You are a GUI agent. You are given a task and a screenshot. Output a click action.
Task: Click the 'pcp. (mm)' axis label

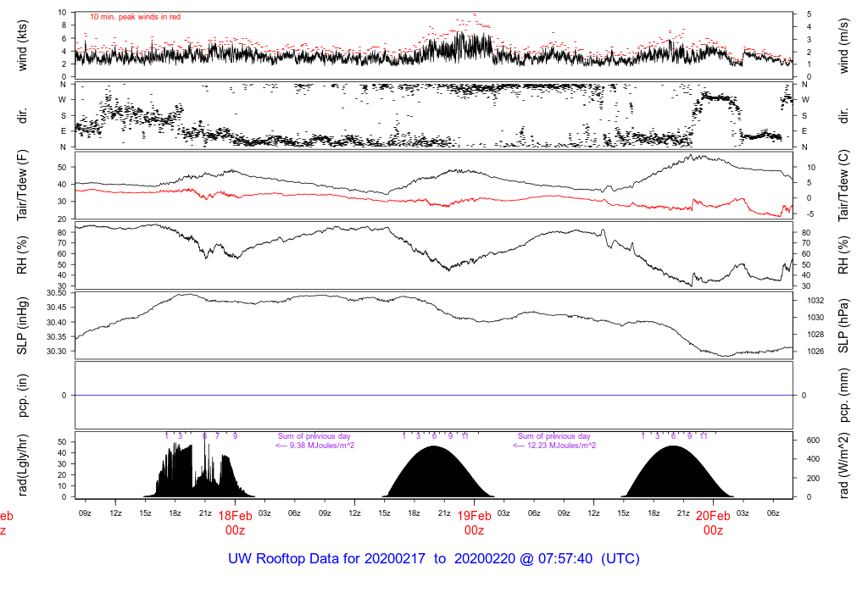[x=843, y=396]
